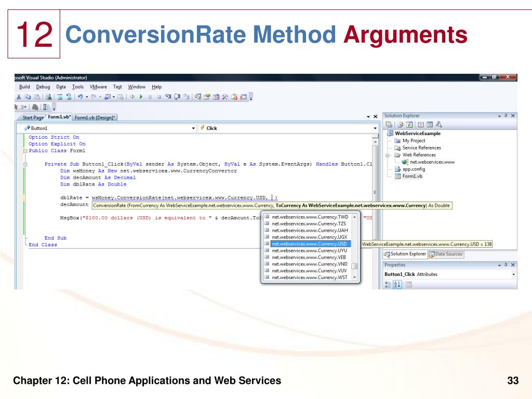Image resolution: width=532 pixels, height=399 pixels.
Task: Click View Designer icon in Solution Explorer
Action: (x=430, y=125)
